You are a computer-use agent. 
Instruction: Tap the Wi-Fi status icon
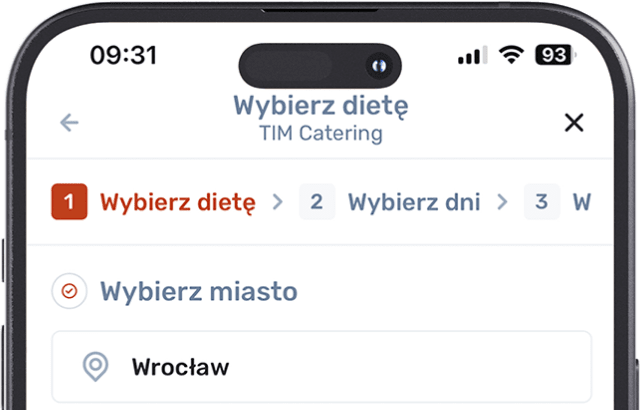coord(511,55)
